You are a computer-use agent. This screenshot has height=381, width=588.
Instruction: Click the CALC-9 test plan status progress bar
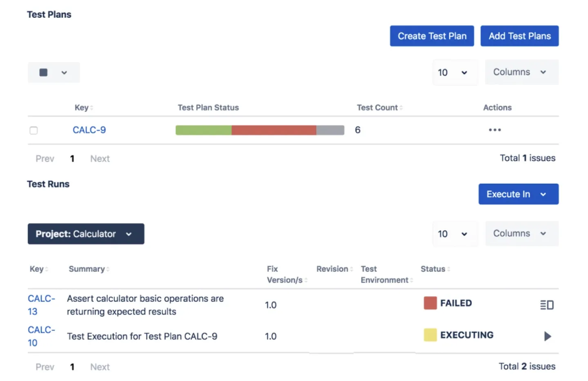coord(260,130)
